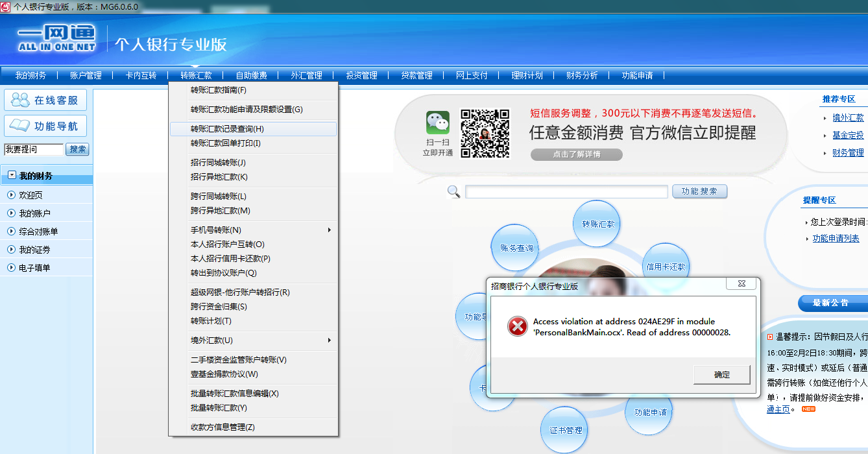Click the 功能导航 sidebar button
Image resolution: width=868 pixels, height=454 pixels.
pos(45,126)
